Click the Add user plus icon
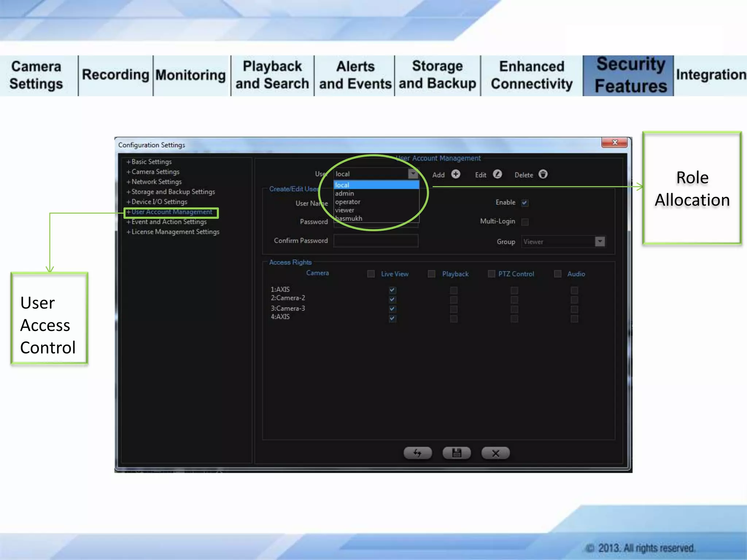The image size is (747, 560). click(x=456, y=174)
